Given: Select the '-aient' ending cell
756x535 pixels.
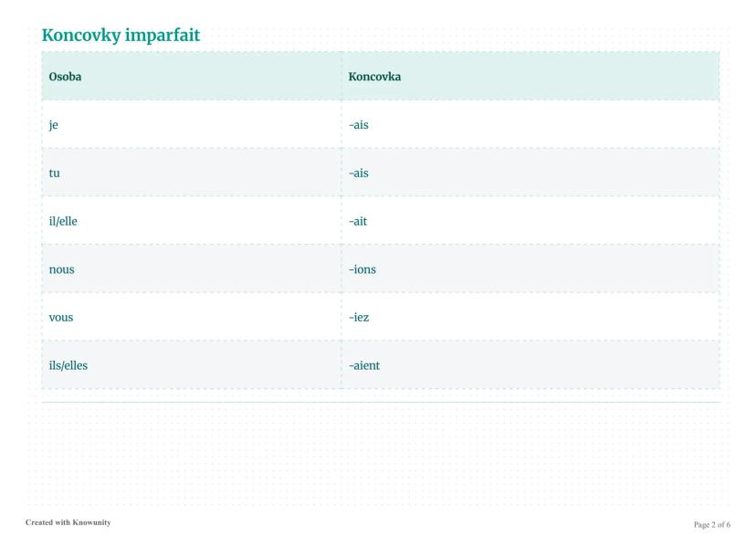Looking at the screenshot, I should coord(364,366).
